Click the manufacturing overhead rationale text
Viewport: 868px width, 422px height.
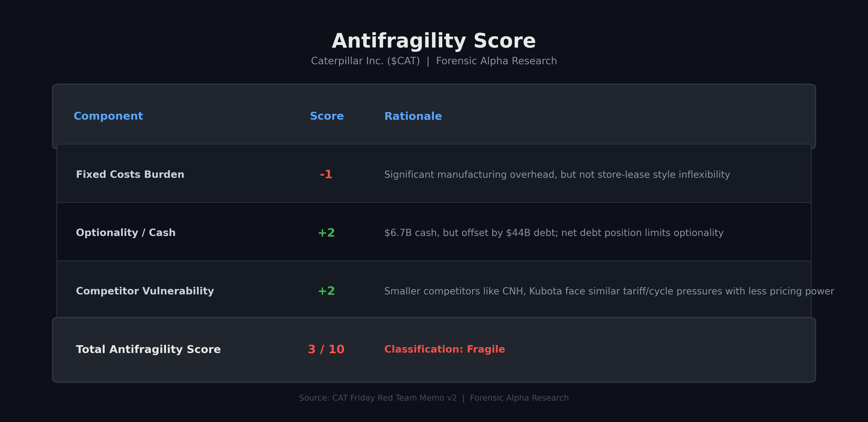point(557,175)
